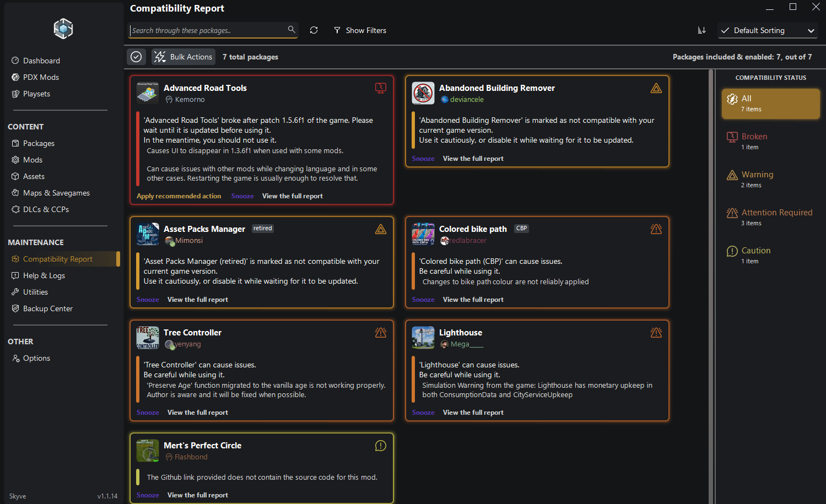View full report for Colored bike path
The image size is (826, 504).
pos(473,300)
